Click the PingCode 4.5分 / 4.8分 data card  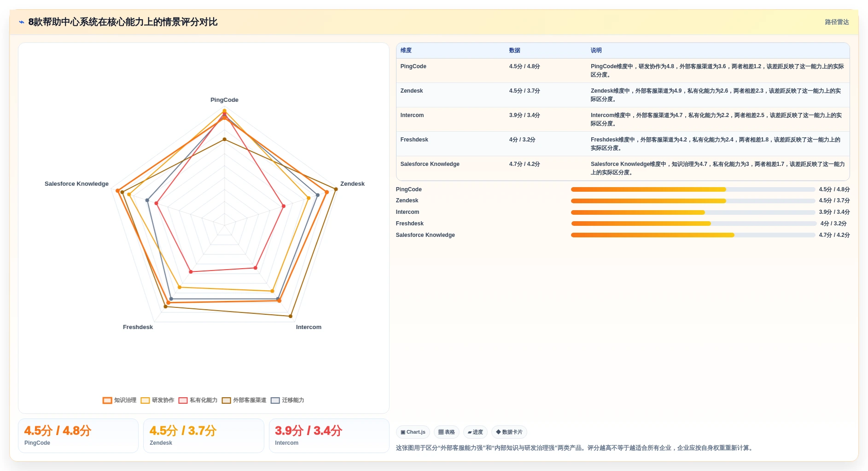coord(78,436)
